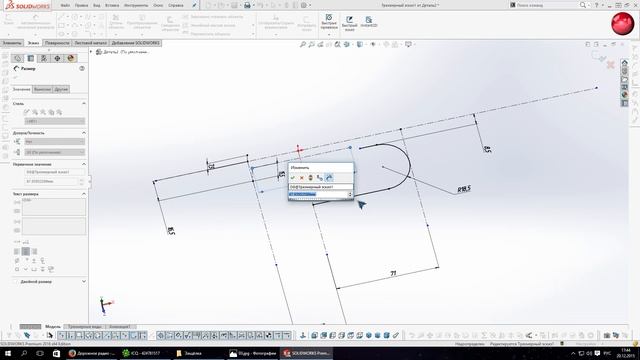The image size is (640, 360).
Task: Click the highlighted value field in Modify dialog
Action: tap(318, 194)
